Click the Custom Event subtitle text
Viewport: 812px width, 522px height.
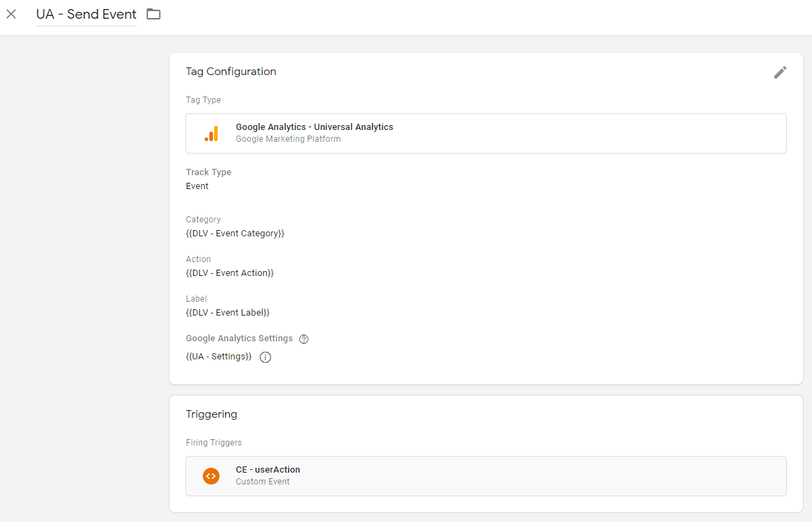pos(263,482)
